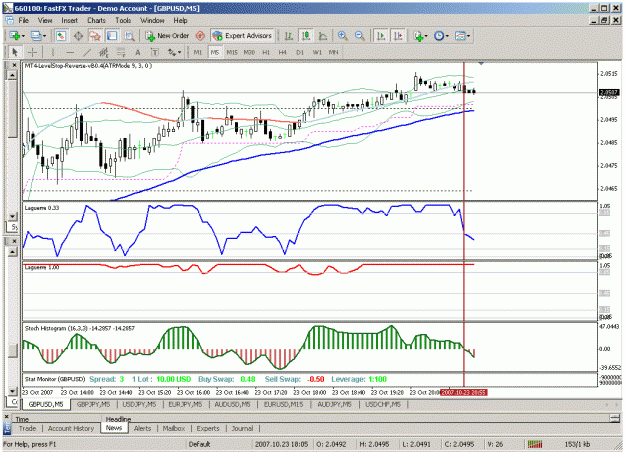Viewport: 625px width, 452px height.
Task: Toggle chart Auto Scroll
Action: tap(381, 36)
